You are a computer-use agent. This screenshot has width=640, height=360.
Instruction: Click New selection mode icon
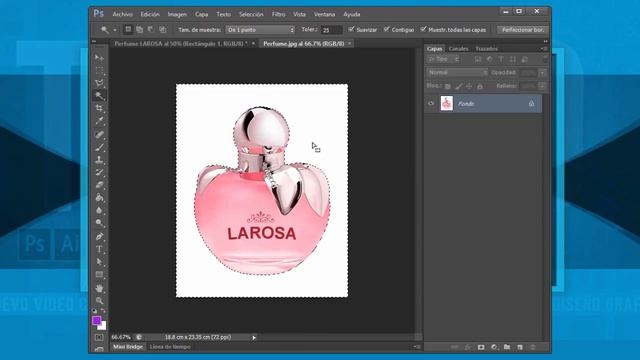(x=128, y=29)
